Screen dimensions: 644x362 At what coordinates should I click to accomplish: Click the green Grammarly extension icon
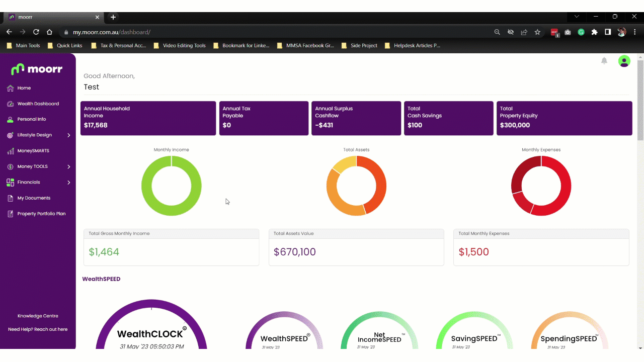(581, 32)
